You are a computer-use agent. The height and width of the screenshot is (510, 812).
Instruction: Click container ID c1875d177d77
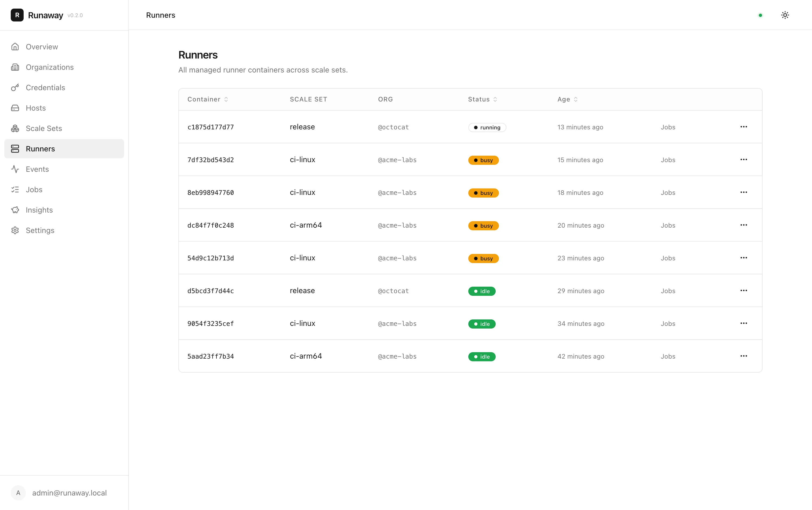(211, 127)
